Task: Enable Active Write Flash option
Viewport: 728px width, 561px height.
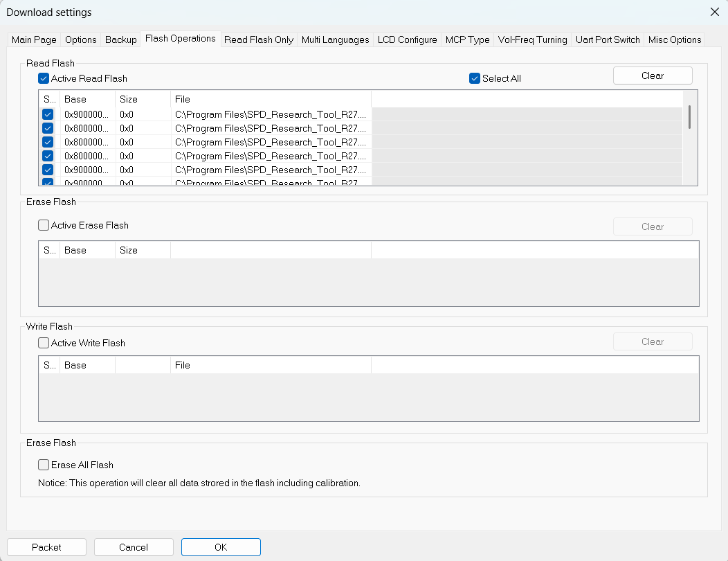Action: tap(44, 343)
